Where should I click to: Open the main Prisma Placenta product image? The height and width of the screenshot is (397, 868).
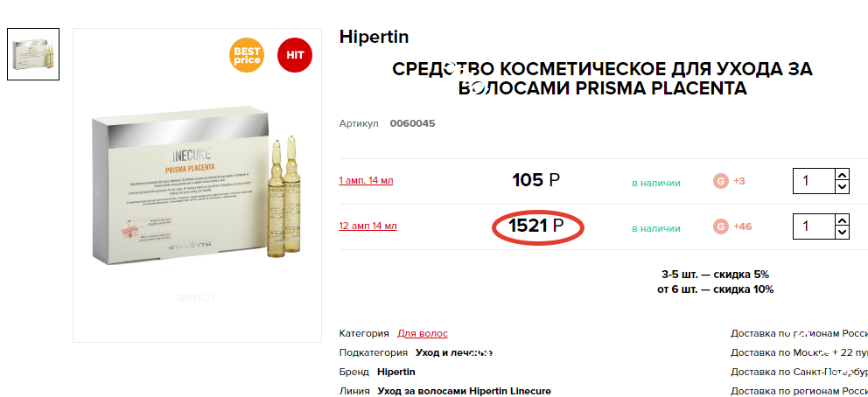tap(197, 185)
